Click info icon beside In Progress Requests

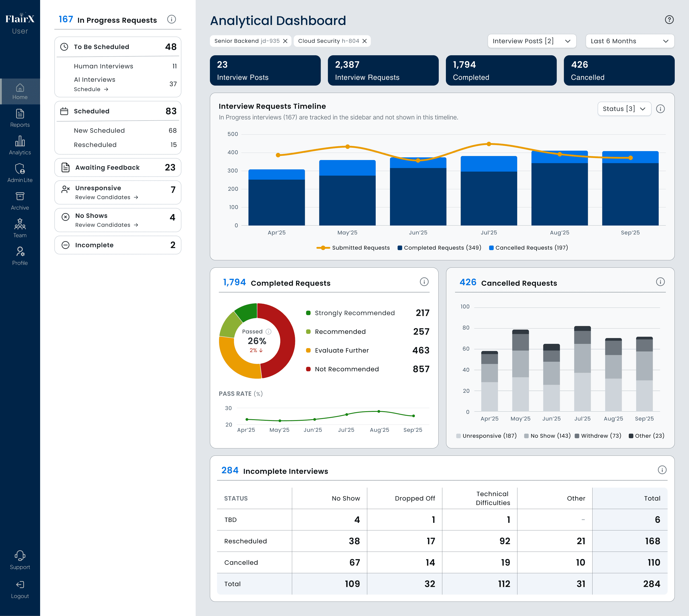[172, 19]
